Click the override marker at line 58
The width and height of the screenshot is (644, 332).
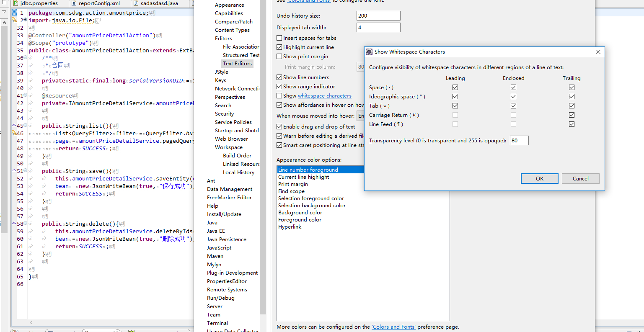pos(14,224)
